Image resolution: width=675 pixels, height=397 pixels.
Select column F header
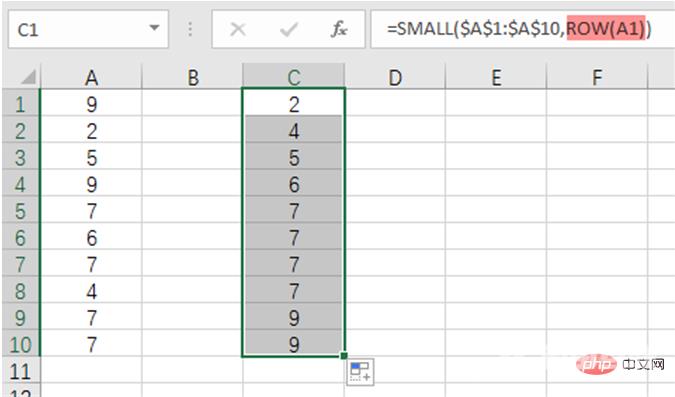pyautogui.click(x=597, y=77)
